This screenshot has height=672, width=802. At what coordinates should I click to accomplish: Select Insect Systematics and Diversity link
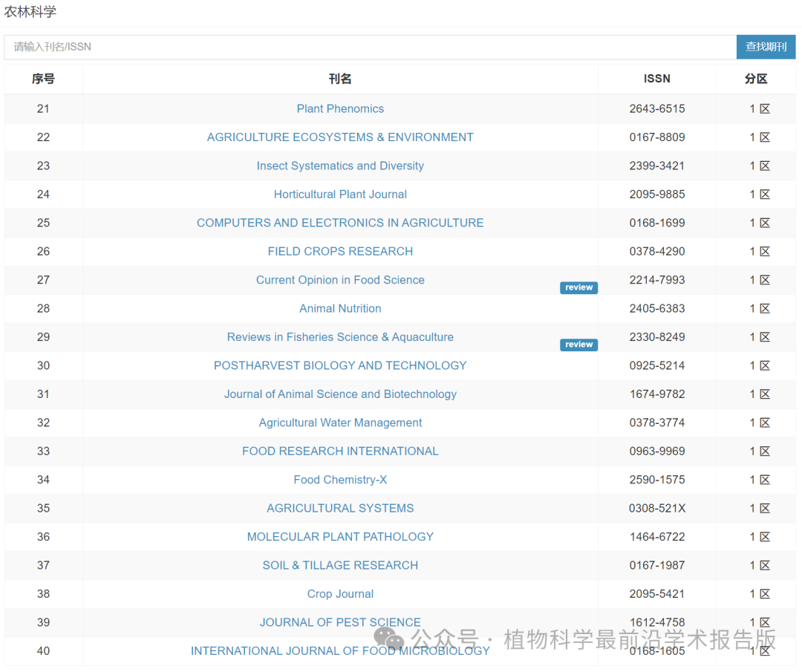[x=340, y=166]
